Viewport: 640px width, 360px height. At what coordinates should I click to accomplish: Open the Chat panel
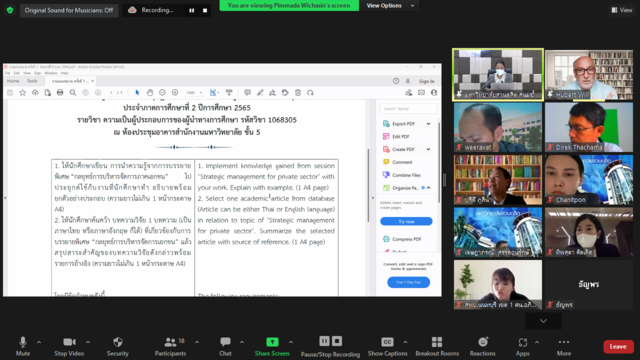coord(225,347)
